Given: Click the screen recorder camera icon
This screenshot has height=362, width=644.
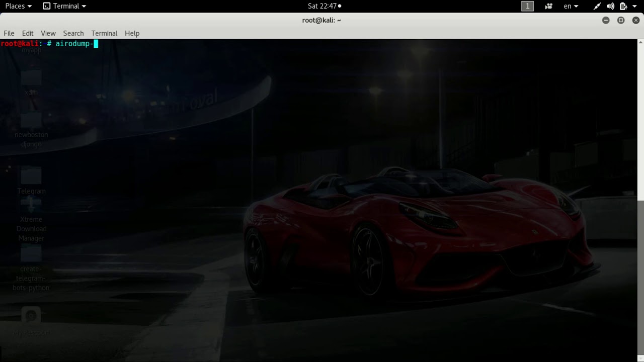Looking at the screenshot, I should pyautogui.click(x=549, y=6).
